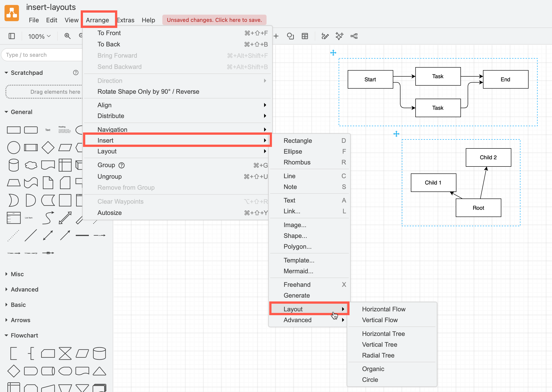552x392 pixels.
Task: Open Scratchpad help question mark icon
Action: click(x=76, y=73)
